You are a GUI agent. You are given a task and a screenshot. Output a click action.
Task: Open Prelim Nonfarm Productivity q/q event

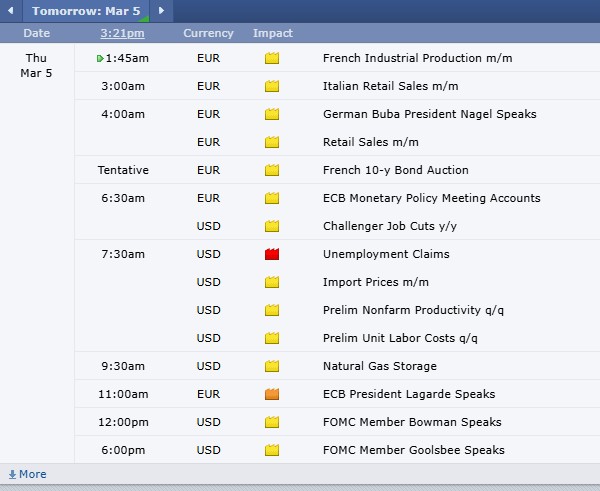pos(413,310)
